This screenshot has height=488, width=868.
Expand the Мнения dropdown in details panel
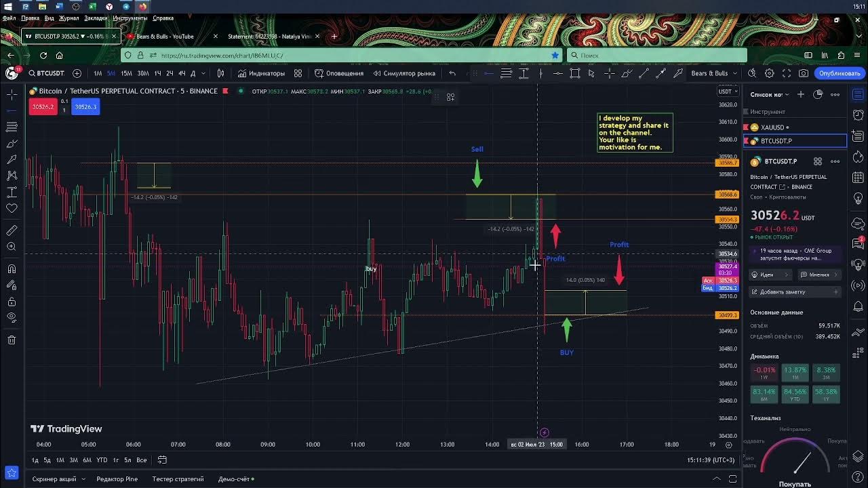[x=819, y=274]
